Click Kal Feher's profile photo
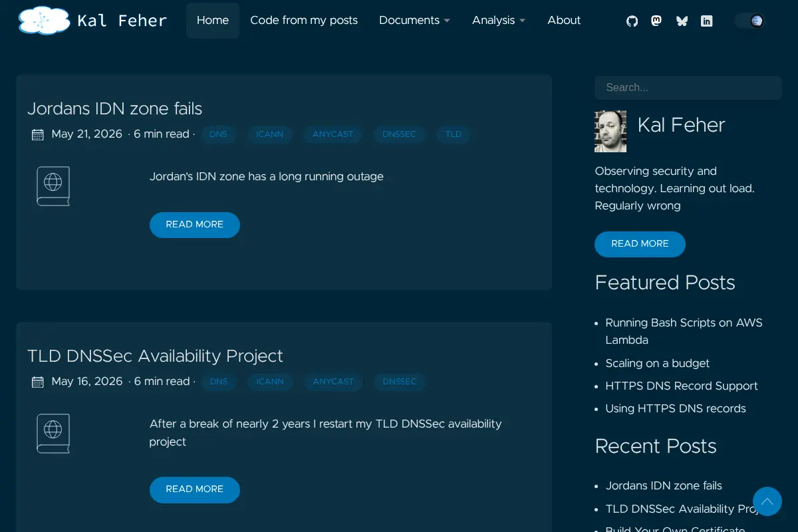The width and height of the screenshot is (798, 532). coord(610,132)
